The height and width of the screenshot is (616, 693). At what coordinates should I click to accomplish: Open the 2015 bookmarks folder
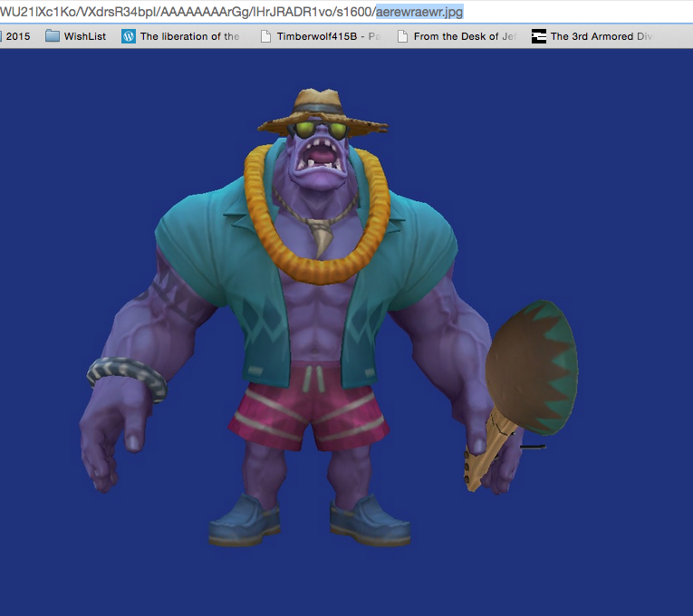(15, 36)
